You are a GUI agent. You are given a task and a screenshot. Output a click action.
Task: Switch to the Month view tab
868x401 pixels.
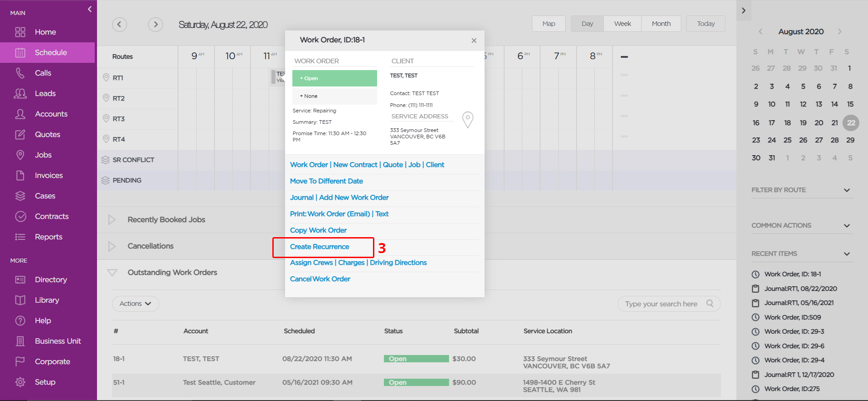(x=661, y=24)
